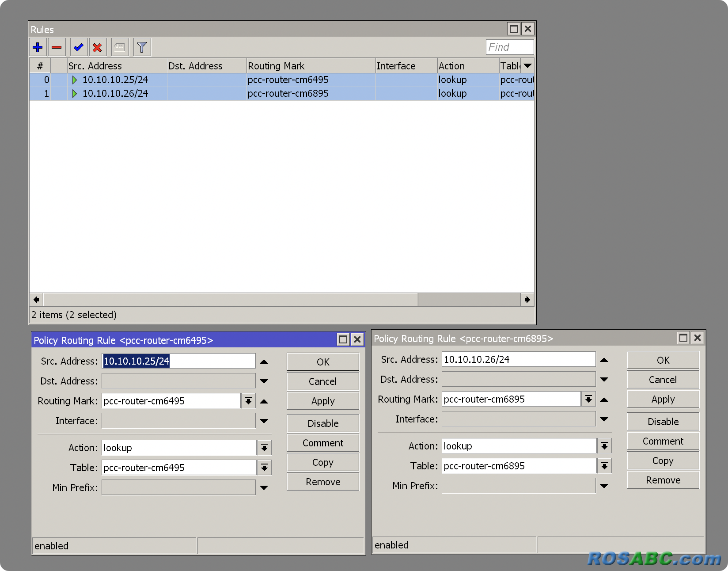The height and width of the screenshot is (571, 728).
Task: Collapse Routing Mark in cm6495 dialog
Action: click(264, 401)
